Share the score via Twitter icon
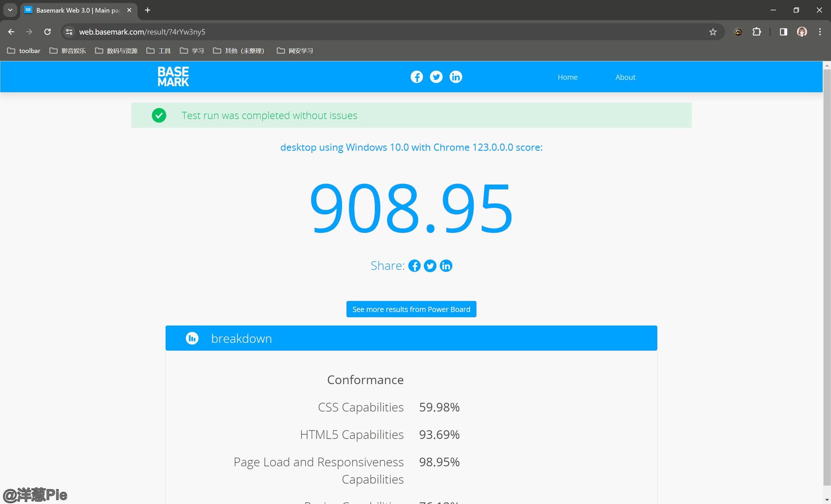This screenshot has height=504, width=831. click(430, 266)
